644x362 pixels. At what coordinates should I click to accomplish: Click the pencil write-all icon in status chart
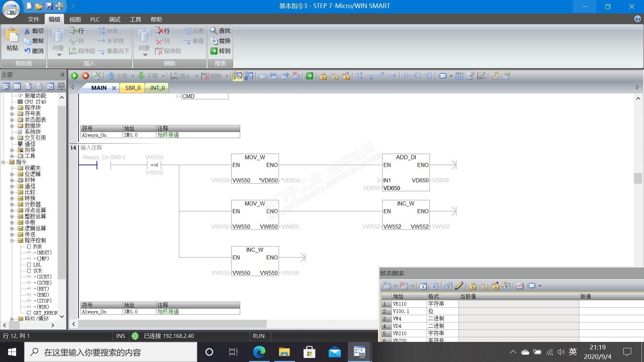[460, 286]
